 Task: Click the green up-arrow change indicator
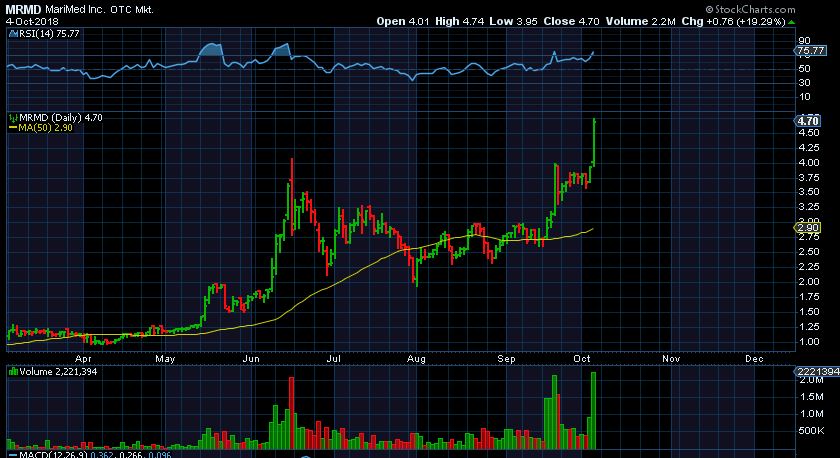pos(792,22)
